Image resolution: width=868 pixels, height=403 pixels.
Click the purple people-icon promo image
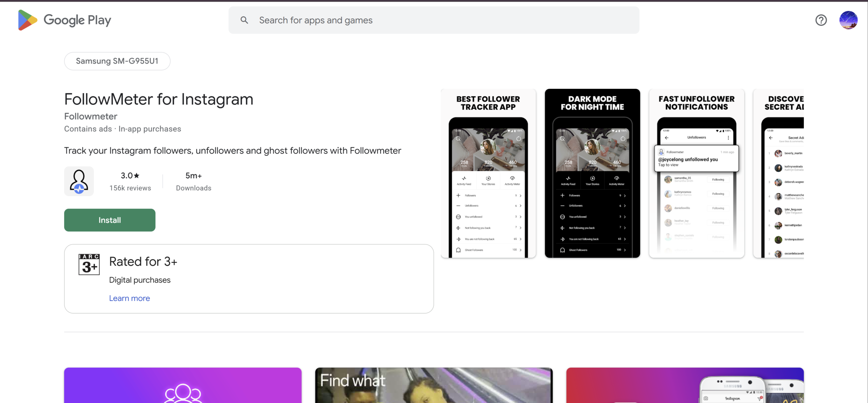tap(183, 385)
